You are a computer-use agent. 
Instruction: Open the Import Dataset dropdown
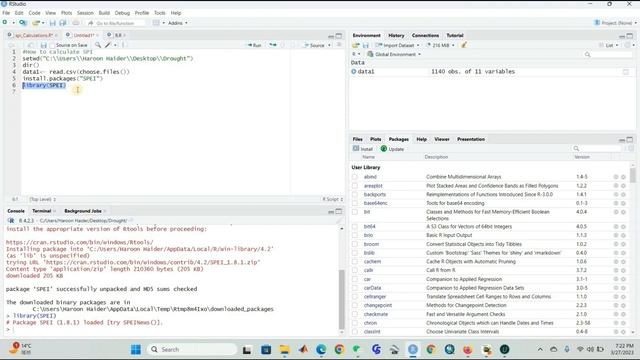click(398, 45)
